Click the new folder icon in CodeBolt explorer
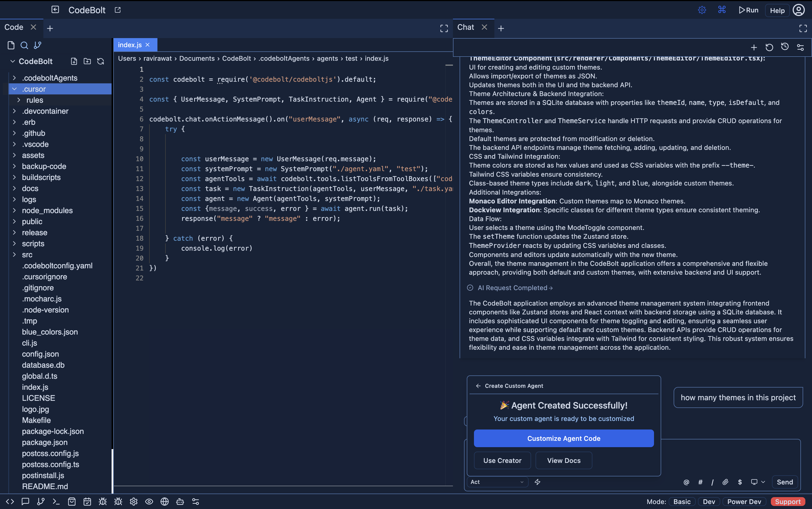Image resolution: width=812 pixels, height=509 pixels. click(87, 61)
